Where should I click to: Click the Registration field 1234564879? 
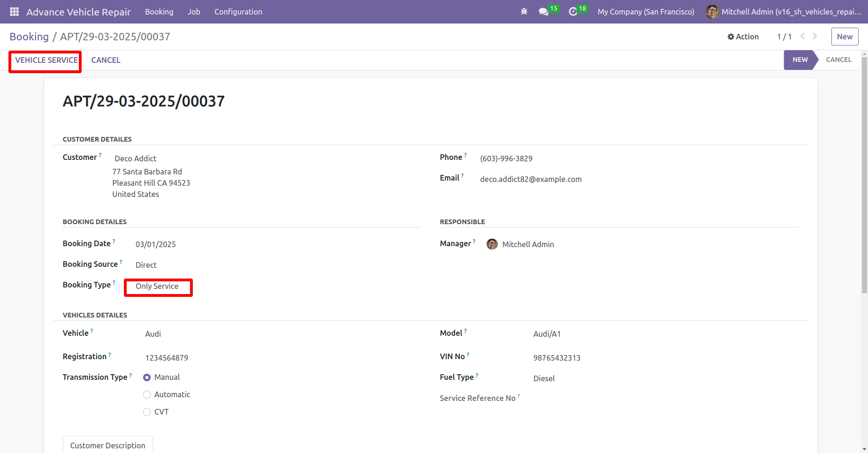[167, 358]
